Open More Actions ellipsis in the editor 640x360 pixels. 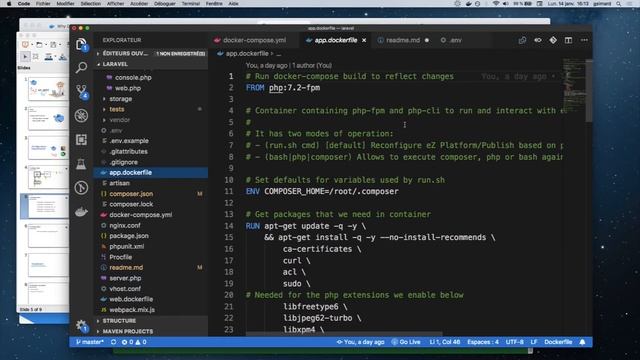coord(584,40)
